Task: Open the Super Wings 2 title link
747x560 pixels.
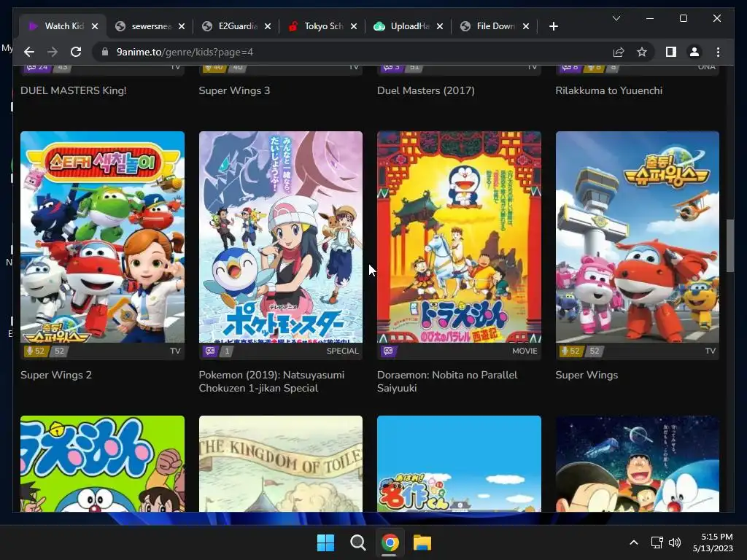Action: pos(56,375)
